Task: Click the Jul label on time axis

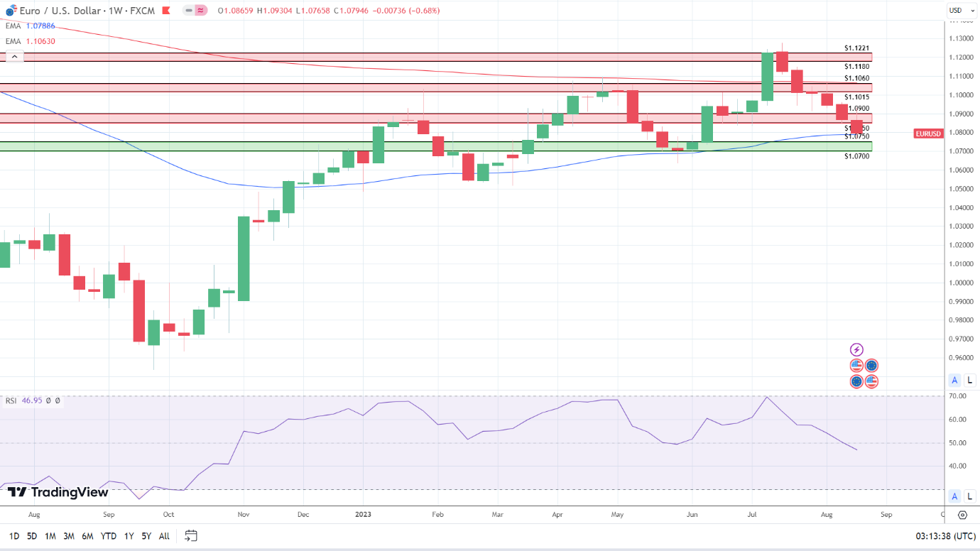Action: [x=752, y=514]
